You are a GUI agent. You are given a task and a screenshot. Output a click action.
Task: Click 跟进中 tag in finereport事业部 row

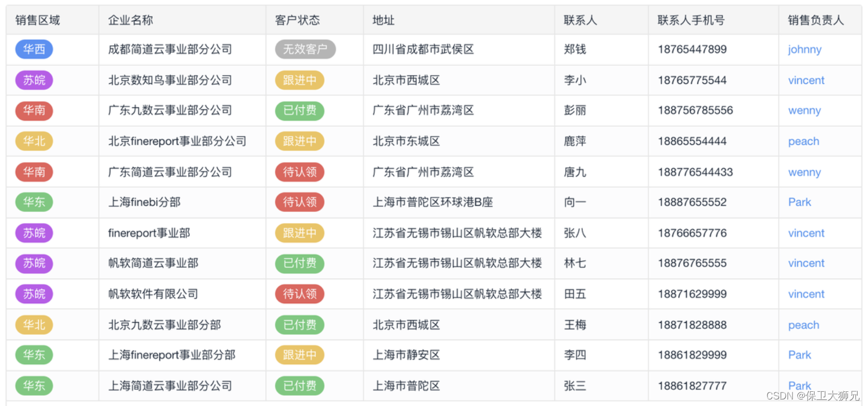[x=300, y=233]
